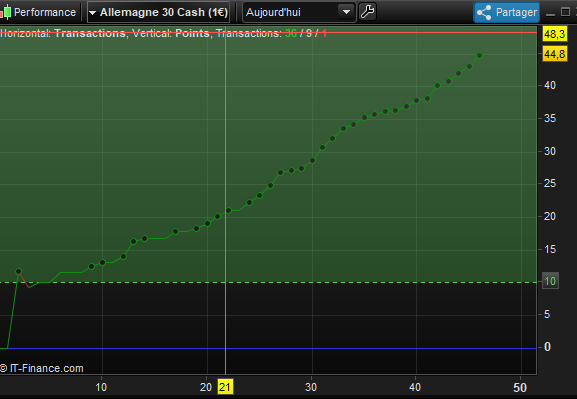Click the green 10 level label
The image size is (577, 399).
[x=550, y=281]
